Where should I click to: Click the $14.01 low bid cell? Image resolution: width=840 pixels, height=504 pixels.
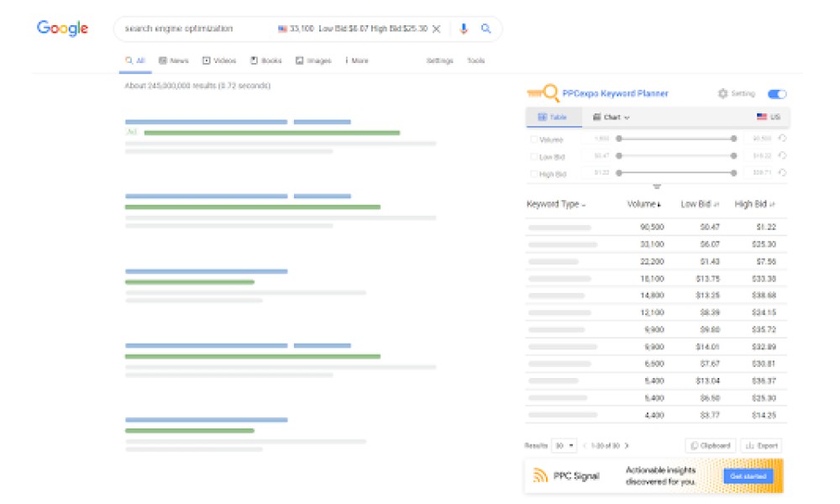707,347
